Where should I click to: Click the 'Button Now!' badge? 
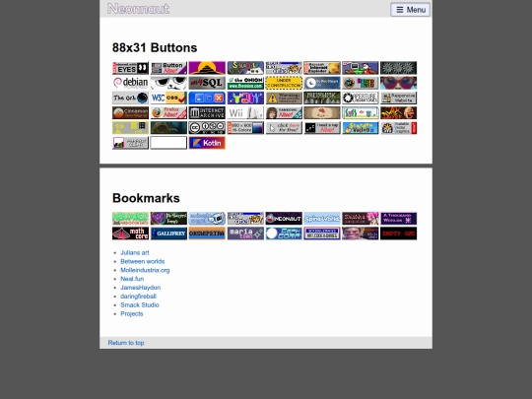coord(168,68)
